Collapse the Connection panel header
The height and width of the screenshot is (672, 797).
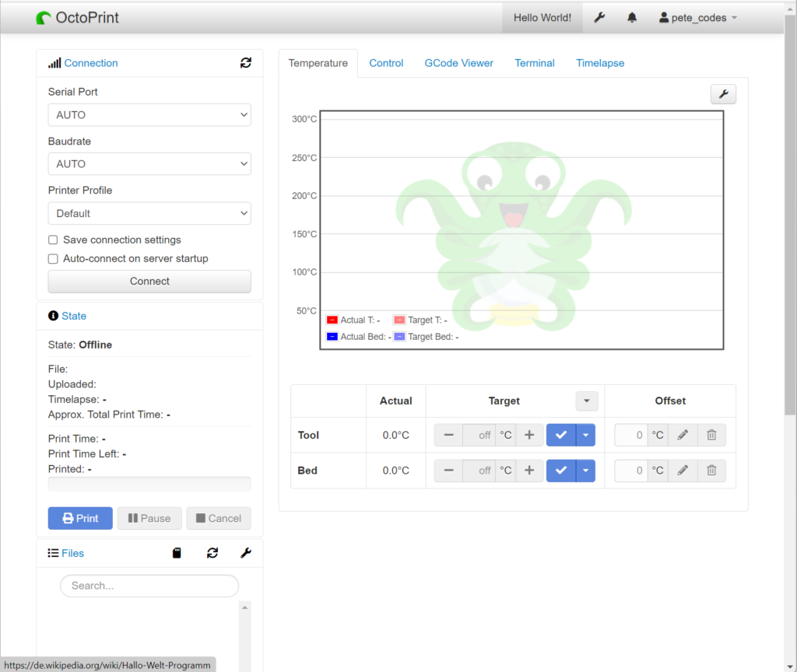coord(91,63)
